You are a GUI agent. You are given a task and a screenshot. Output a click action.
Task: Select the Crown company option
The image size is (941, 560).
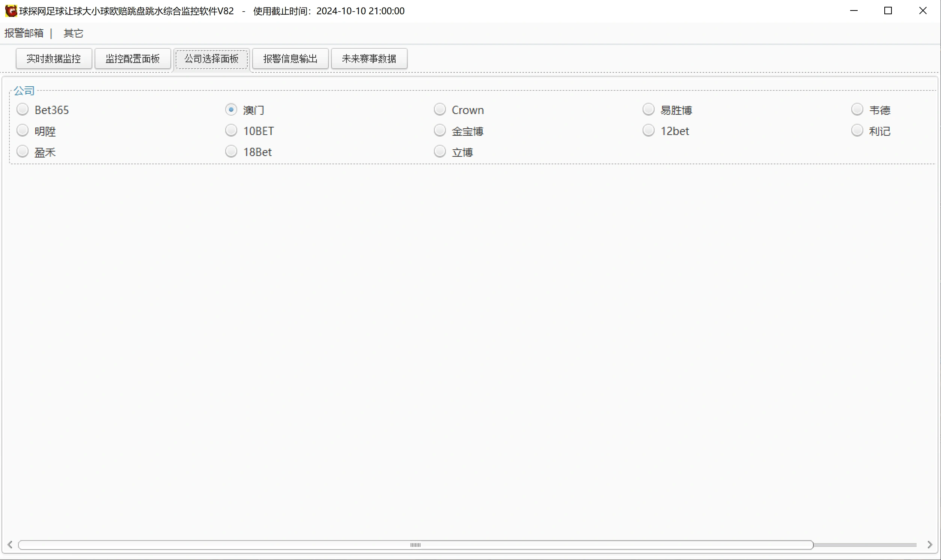[440, 110]
